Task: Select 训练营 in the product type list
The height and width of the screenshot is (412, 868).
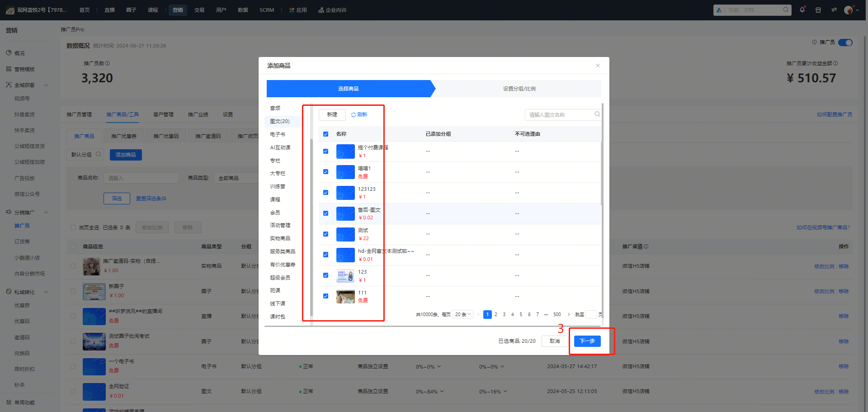Action: pyautogui.click(x=278, y=186)
